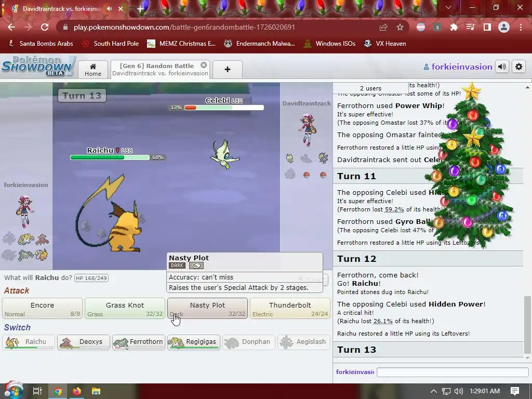
Task: Click the forkieinvasion username link
Action: (x=458, y=67)
